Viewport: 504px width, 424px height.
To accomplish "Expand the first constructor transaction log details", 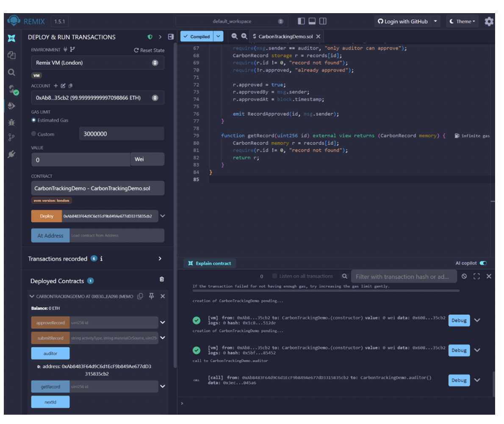I will point(477,320).
